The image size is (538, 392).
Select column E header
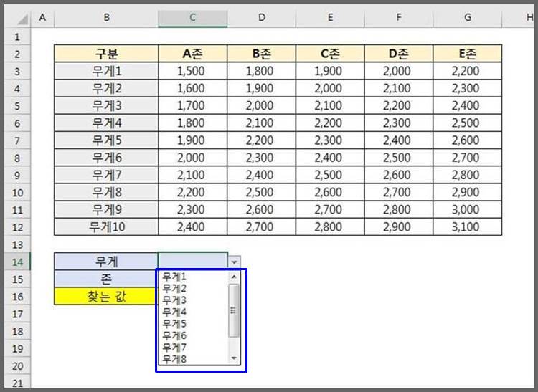coord(330,17)
